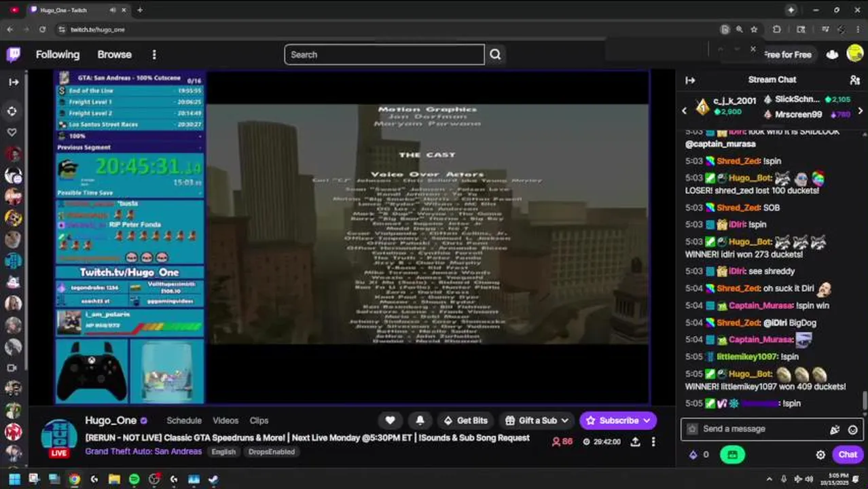868x489 pixels.
Task: Open the browser extensions puzzle icon
Action: tap(777, 29)
